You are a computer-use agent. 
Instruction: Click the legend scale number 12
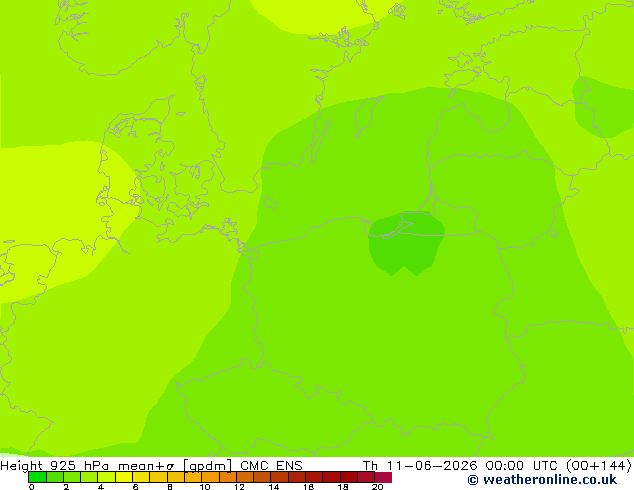[239, 487]
